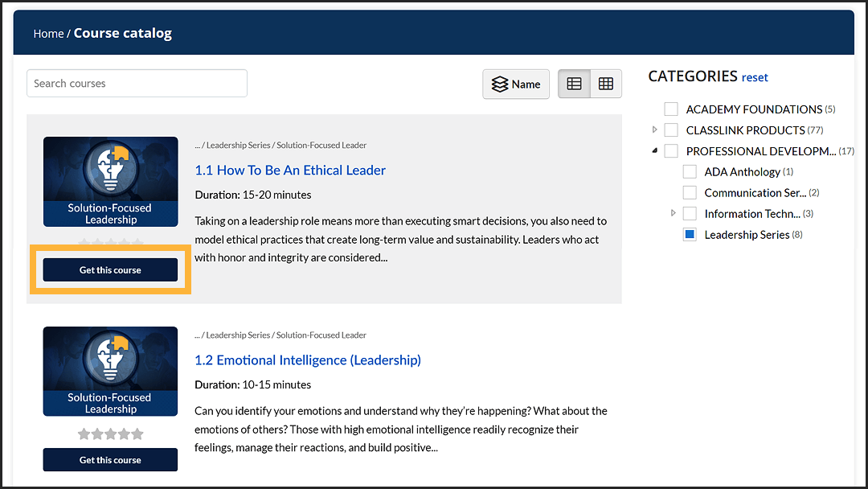
Task: Collapse the PROFESSIONAL DEVELOPMENT category
Action: pyautogui.click(x=655, y=150)
